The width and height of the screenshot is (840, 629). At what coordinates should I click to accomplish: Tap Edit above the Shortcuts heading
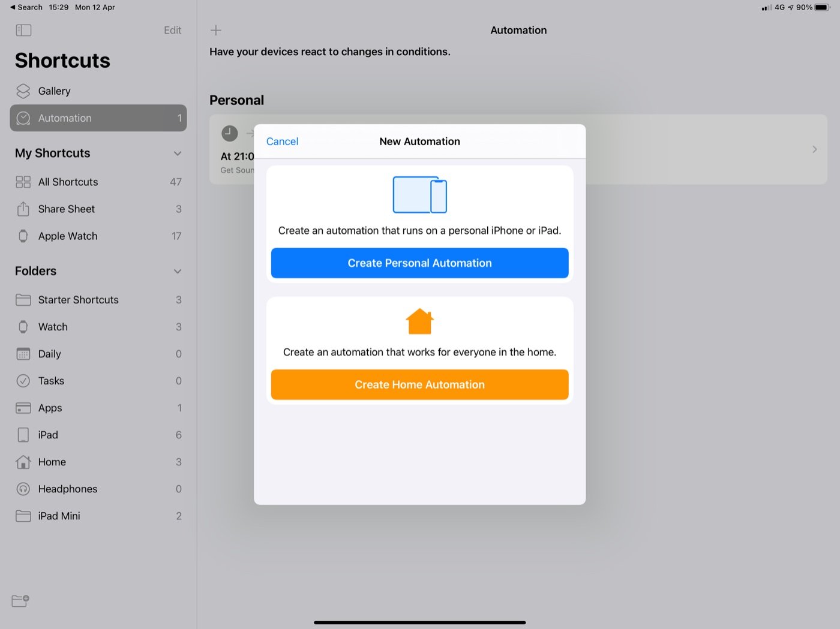pos(172,30)
